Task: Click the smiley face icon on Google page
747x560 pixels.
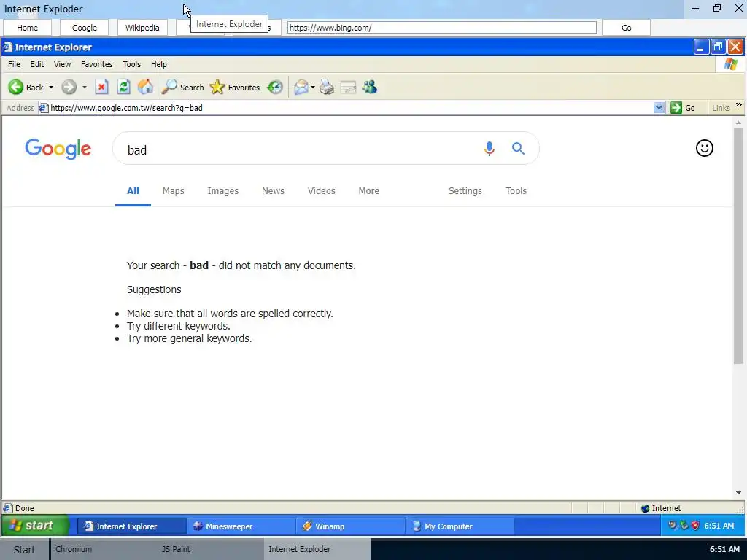Action: click(x=705, y=148)
